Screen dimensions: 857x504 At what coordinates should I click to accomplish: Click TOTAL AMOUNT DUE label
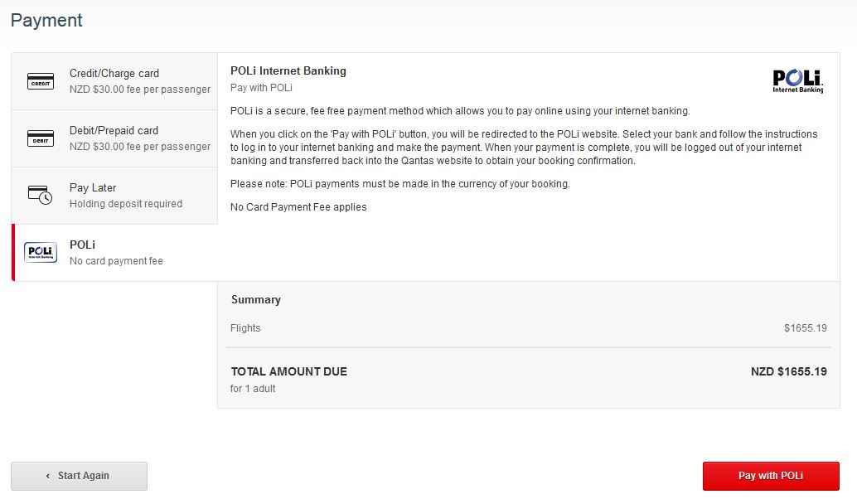(x=289, y=371)
